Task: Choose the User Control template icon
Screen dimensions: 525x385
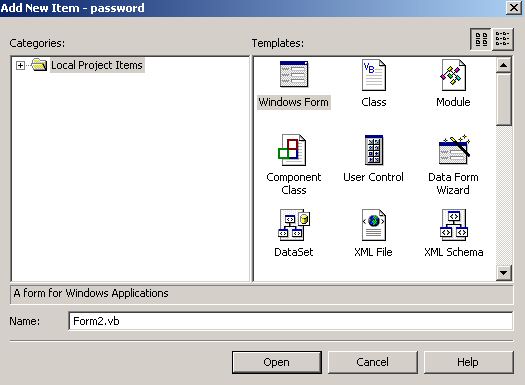Action: tap(374, 150)
